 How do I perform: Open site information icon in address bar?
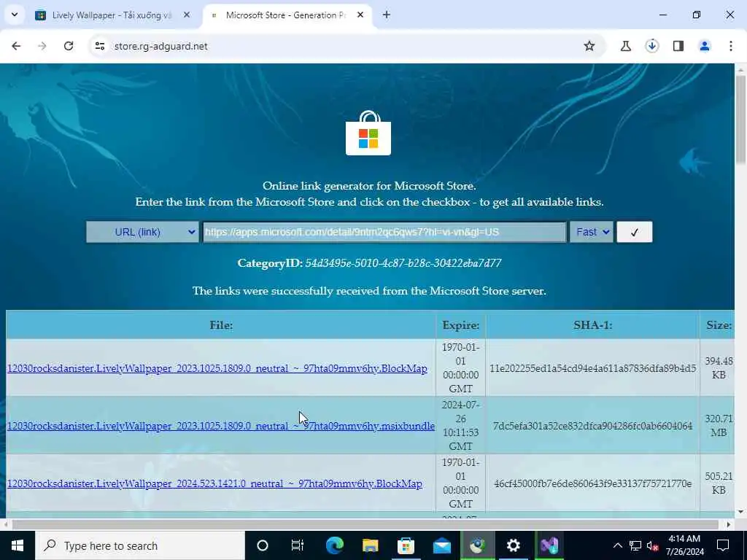(99, 46)
